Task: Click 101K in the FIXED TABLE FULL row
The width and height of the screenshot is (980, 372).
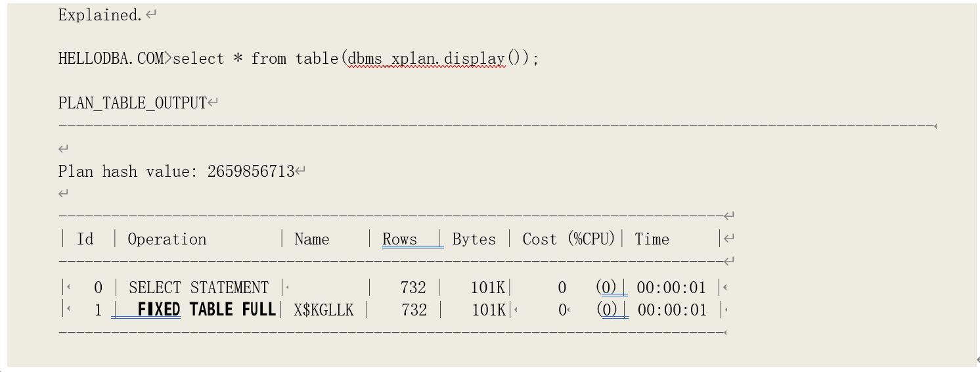Action: click(x=488, y=310)
